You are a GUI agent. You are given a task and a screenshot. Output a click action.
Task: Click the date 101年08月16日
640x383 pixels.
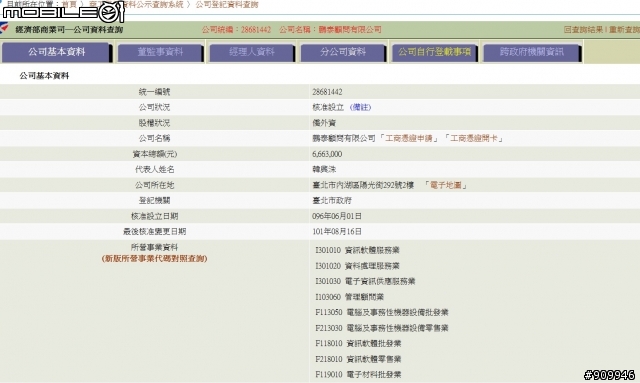pyautogui.click(x=337, y=232)
